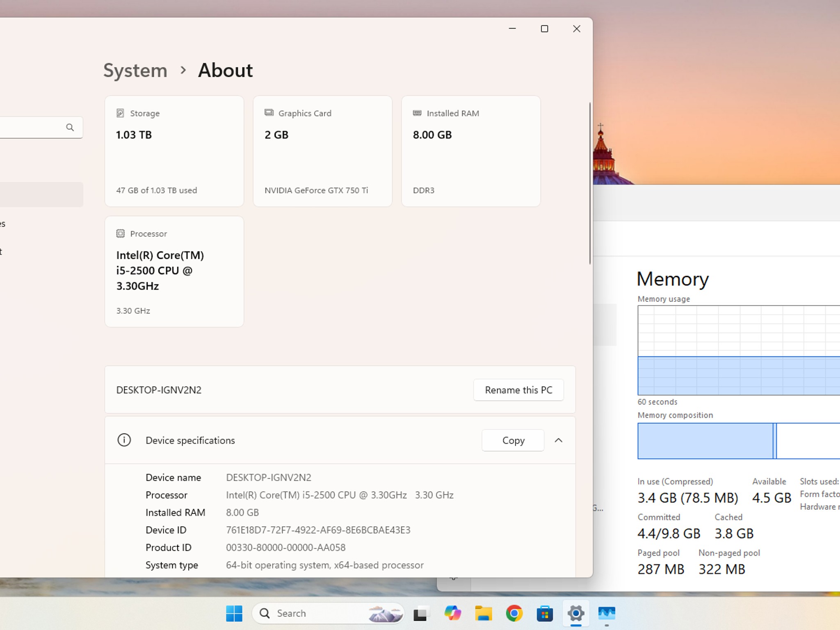The width and height of the screenshot is (840, 630).
Task: Collapse the Device specifications section
Action: pos(559,440)
